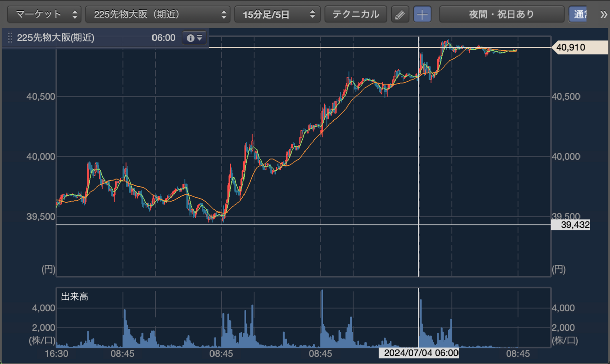Change the 15分足/5日 timeframe dropdown
The height and width of the screenshot is (364, 610).
click(277, 14)
